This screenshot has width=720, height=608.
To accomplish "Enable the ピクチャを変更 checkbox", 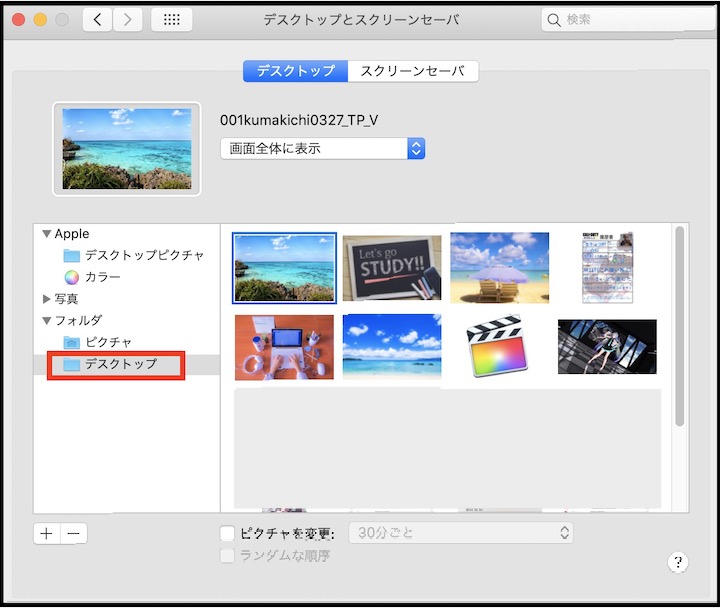I will tap(227, 534).
